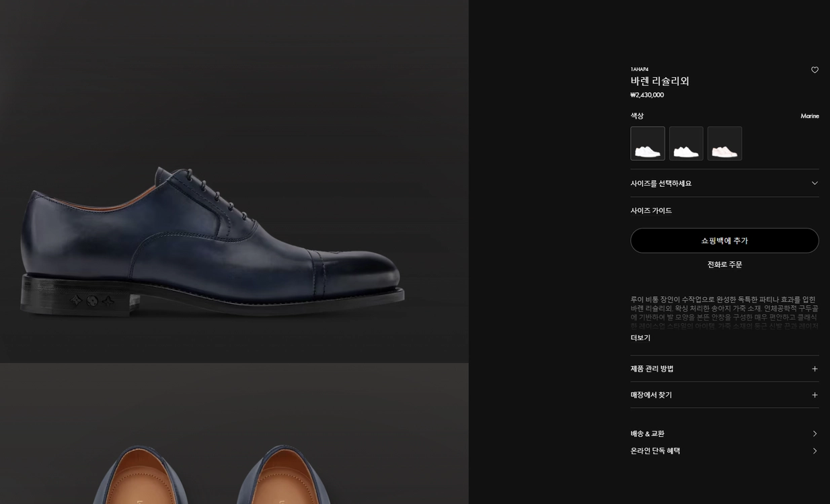
Task: Expand description with 더보기
Action: [640, 338]
